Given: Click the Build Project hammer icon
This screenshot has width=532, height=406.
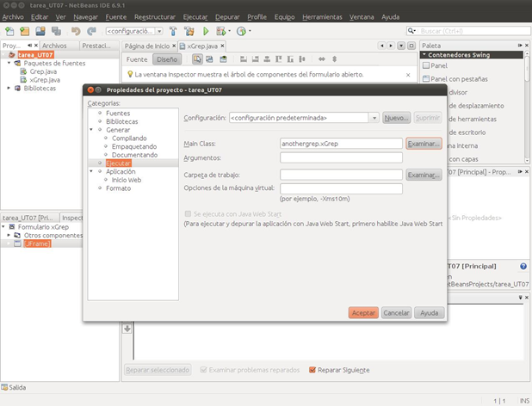Looking at the screenshot, I should click(173, 31).
